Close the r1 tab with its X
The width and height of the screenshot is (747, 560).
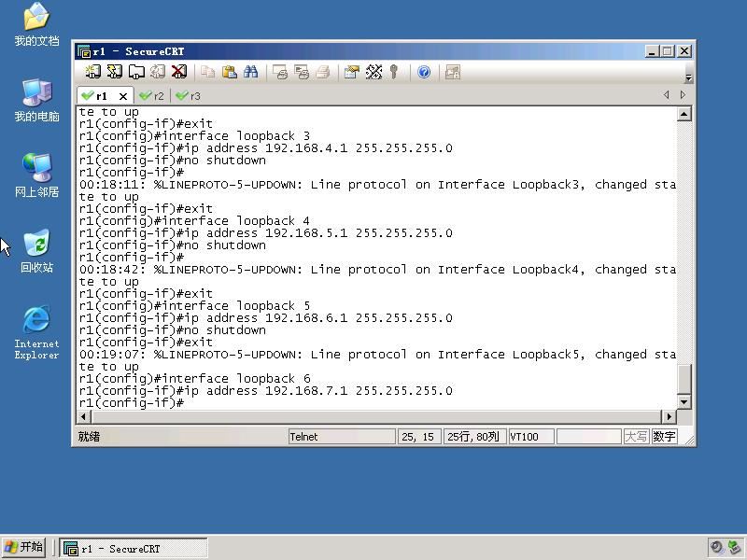click(123, 96)
